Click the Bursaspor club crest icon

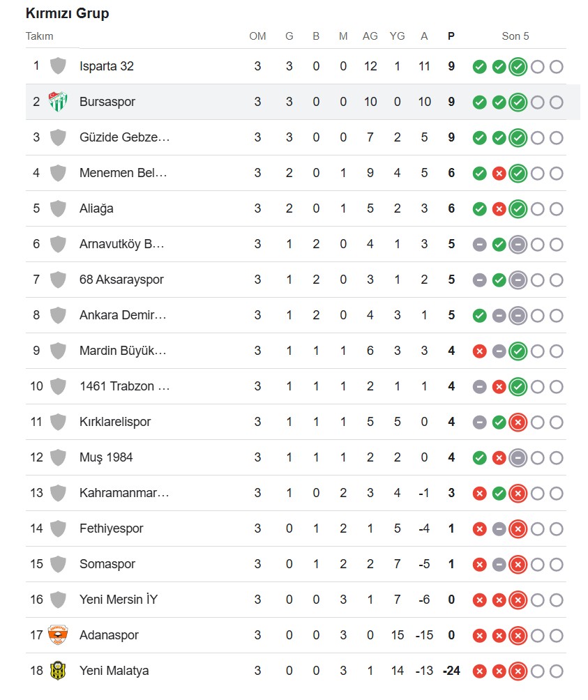point(58,102)
